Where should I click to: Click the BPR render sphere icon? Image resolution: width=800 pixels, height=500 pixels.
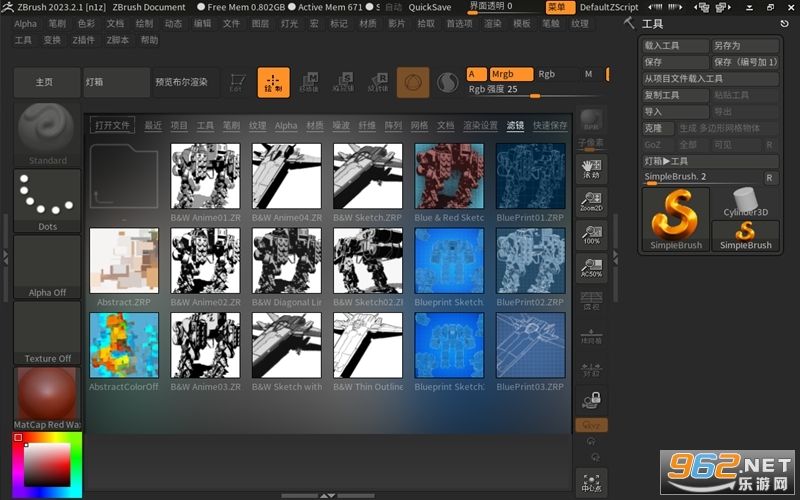pos(591,120)
